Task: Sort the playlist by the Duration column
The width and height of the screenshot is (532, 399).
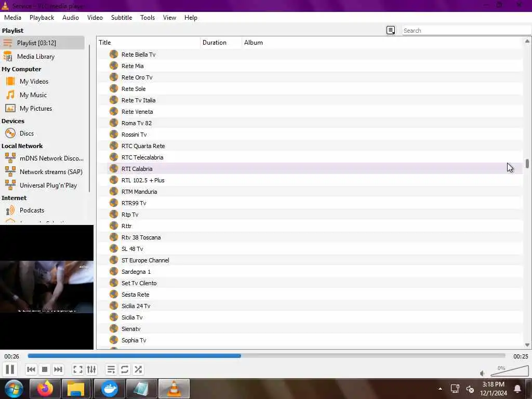Action: (x=221, y=43)
